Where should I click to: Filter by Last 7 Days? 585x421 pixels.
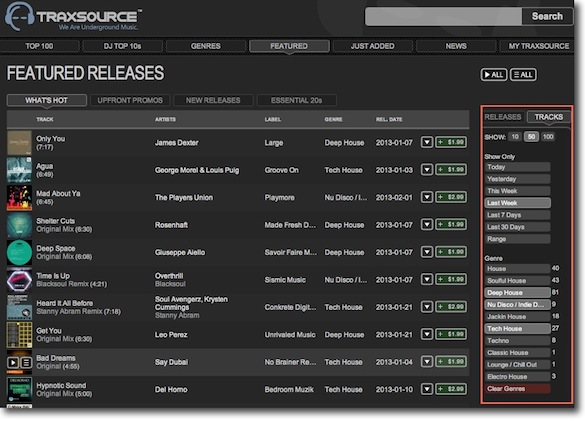pyautogui.click(x=517, y=215)
